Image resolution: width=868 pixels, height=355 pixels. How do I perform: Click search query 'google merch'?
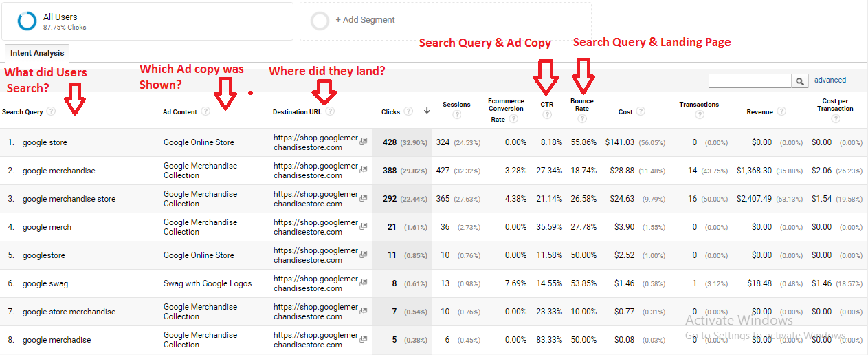pyautogui.click(x=47, y=227)
